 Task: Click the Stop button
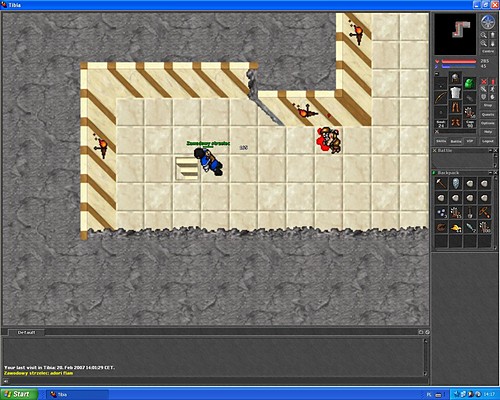tap(488, 105)
